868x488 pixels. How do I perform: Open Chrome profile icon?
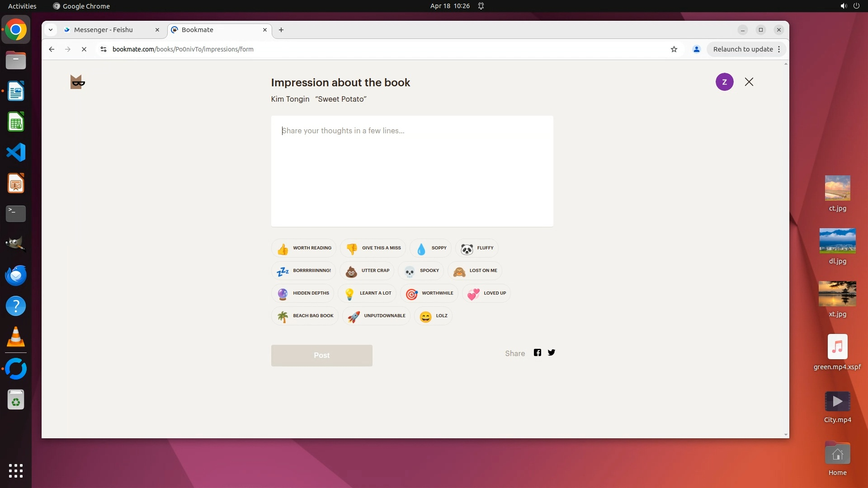[696, 49]
